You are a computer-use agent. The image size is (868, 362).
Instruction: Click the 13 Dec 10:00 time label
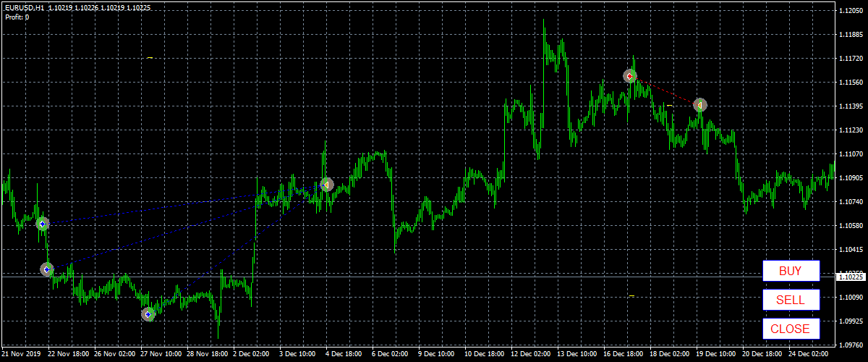click(x=578, y=355)
